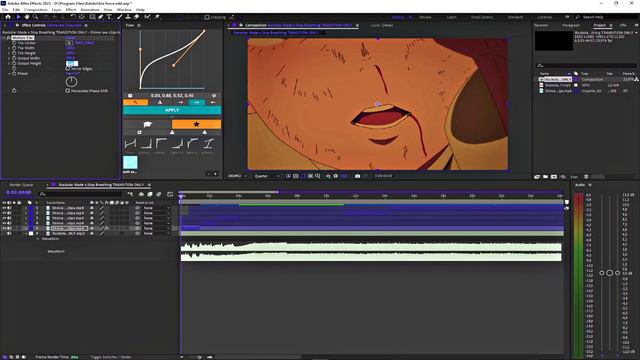Select the Pen tool
640x360 pixels.
101,17
